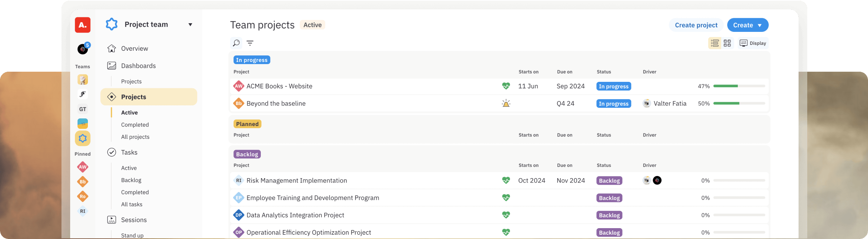The width and height of the screenshot is (868, 239).
Task: Click EP icon of Employee Training project
Action: pyautogui.click(x=239, y=198)
